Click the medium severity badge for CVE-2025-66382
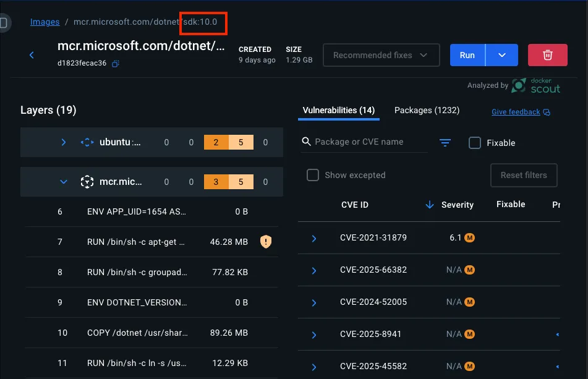This screenshot has width=588, height=379. (469, 270)
